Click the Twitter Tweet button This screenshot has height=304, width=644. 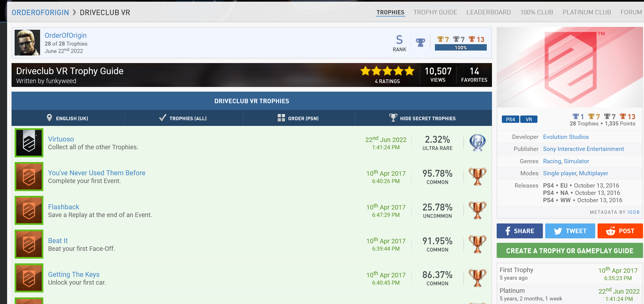point(570,231)
